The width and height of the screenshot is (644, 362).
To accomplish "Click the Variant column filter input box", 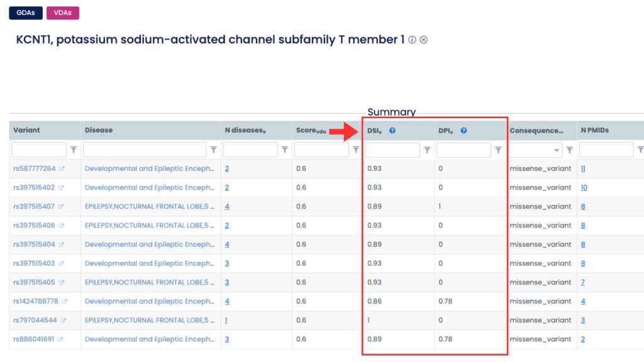I will point(38,150).
